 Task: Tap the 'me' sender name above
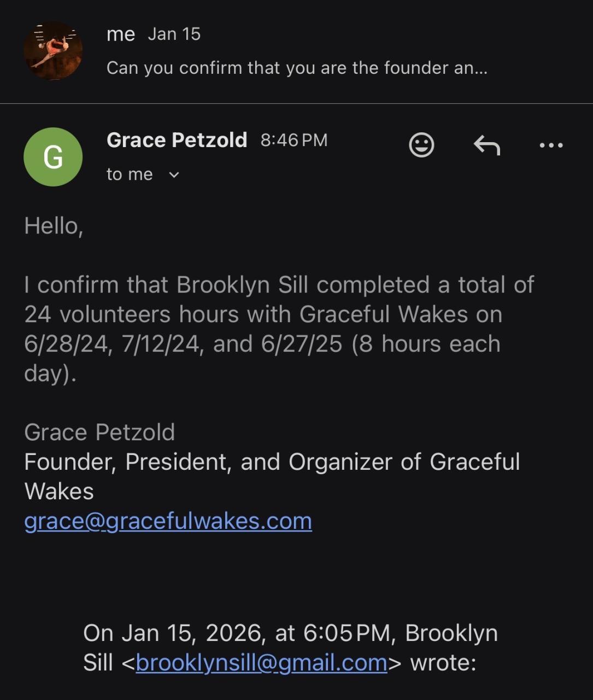(121, 34)
